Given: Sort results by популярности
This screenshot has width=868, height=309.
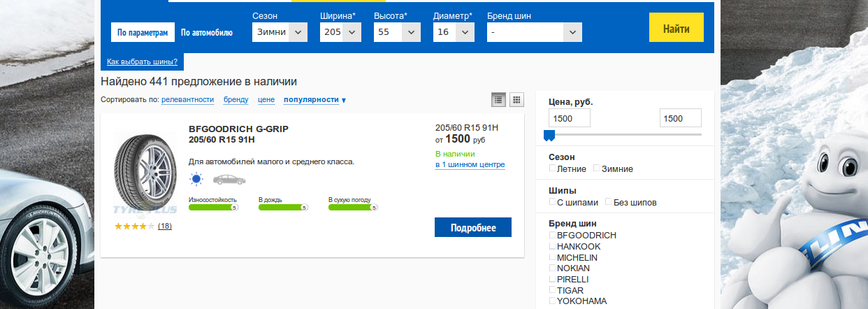Looking at the screenshot, I should (x=311, y=100).
